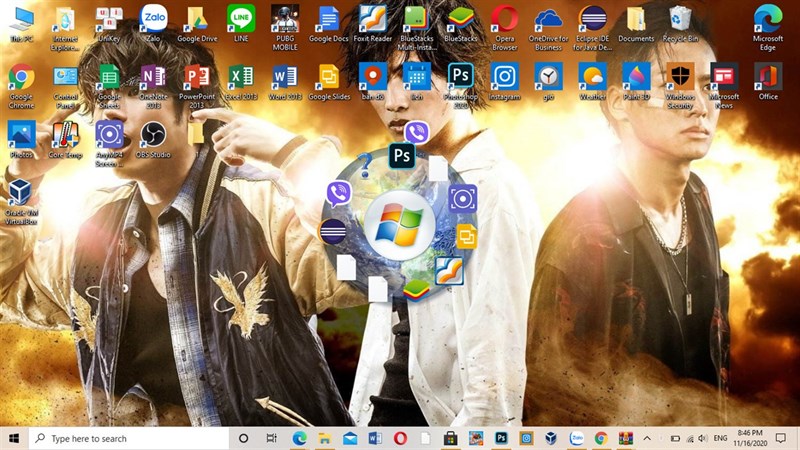The image size is (800, 450).
Task: Select the Core Temp desktop icon
Action: click(65, 140)
